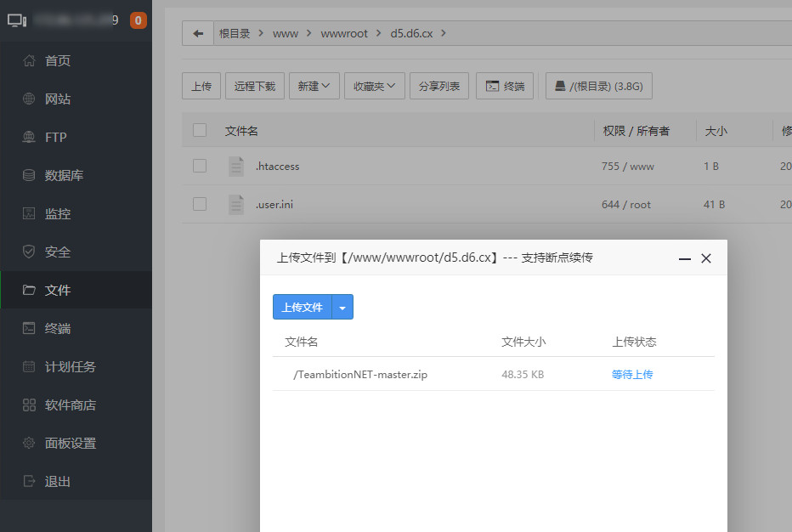This screenshot has width=792, height=532.
Task: Expand chevron after www in breadcrumb
Action: point(309,33)
